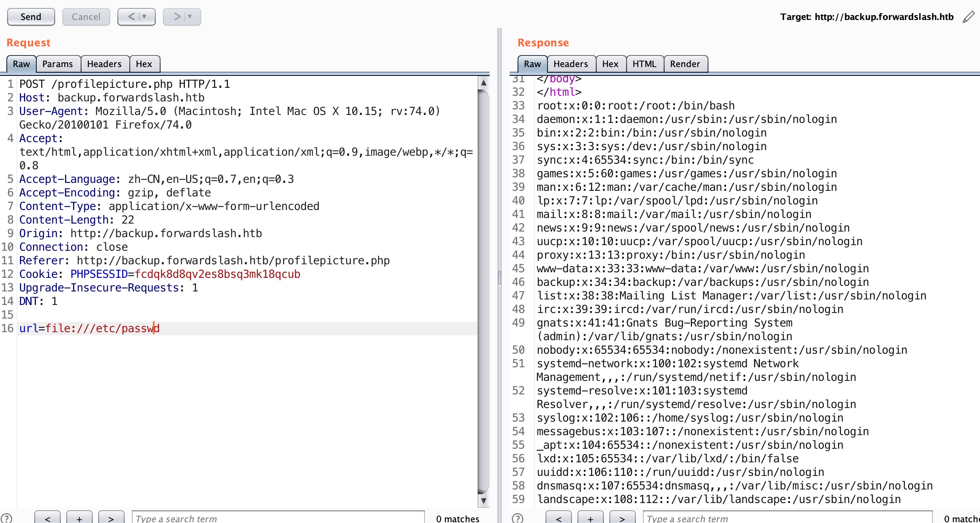This screenshot has height=523, width=980.
Task: Open the forward history dropdown arrow
Action: (x=190, y=17)
